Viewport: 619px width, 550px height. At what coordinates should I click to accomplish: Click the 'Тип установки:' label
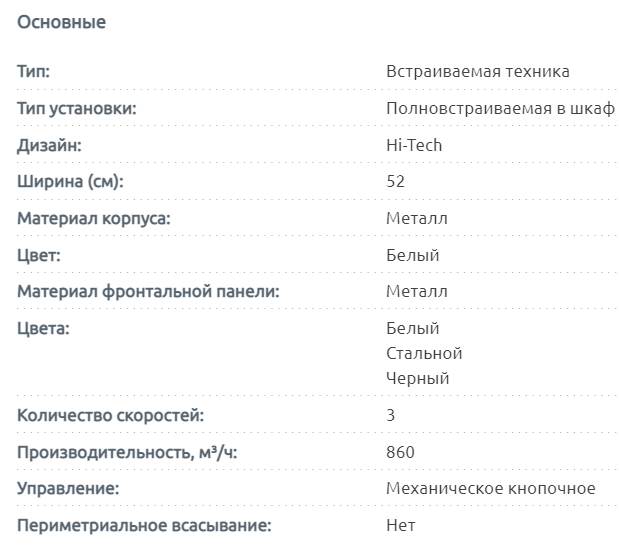click(x=77, y=108)
